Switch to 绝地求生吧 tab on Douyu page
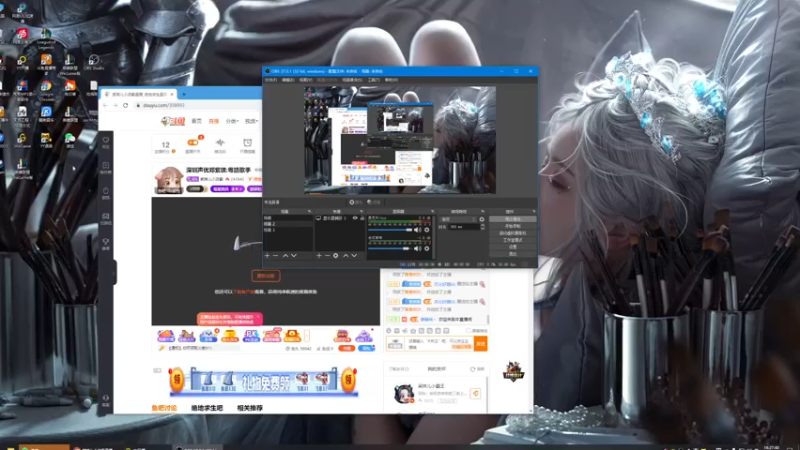Viewport: 800px width, 450px height. (x=207, y=408)
